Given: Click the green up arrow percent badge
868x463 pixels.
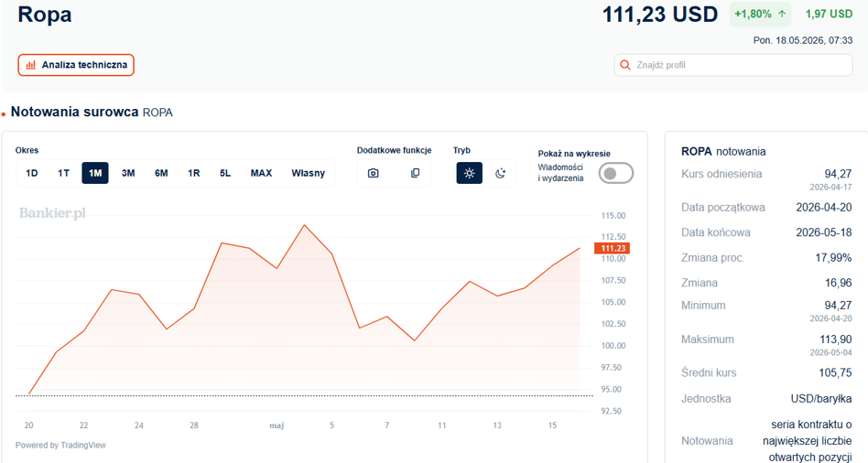Looking at the screenshot, I should [760, 15].
